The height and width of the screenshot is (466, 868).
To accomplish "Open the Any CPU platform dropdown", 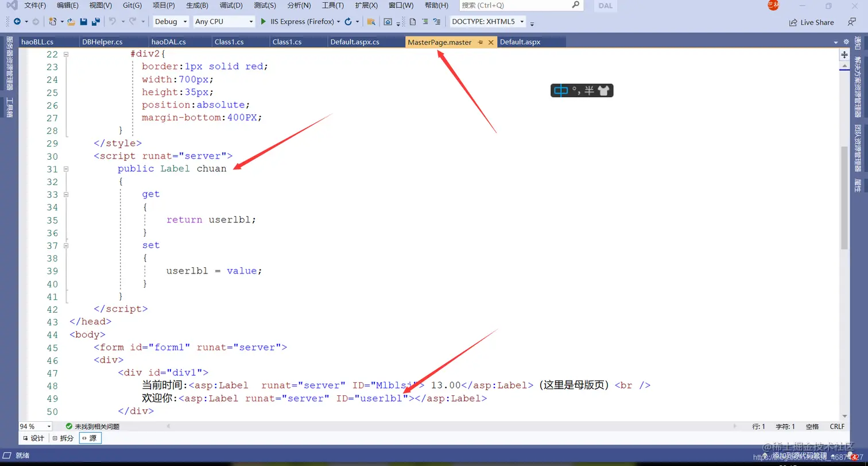I will [x=223, y=22].
